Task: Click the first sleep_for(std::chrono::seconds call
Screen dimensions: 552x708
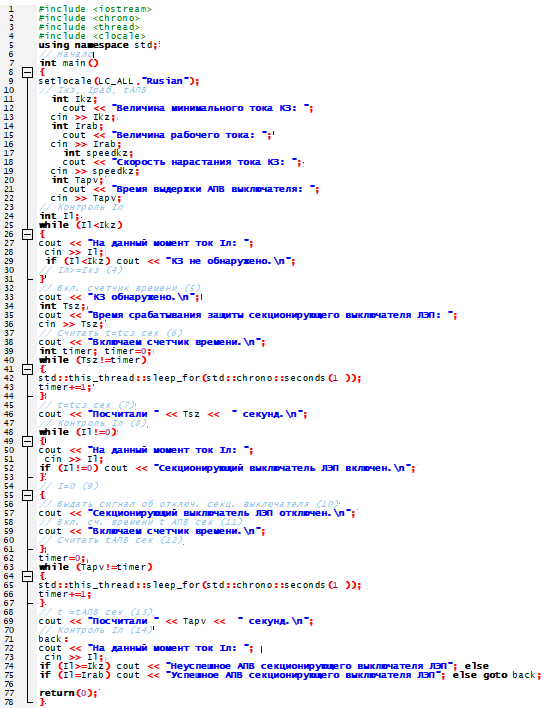Action: point(199,378)
